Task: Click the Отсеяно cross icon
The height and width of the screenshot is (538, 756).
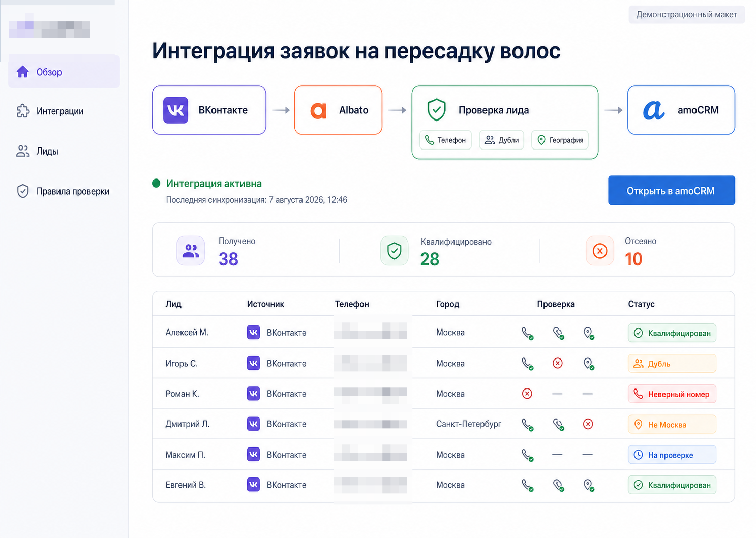Action: [x=600, y=251]
